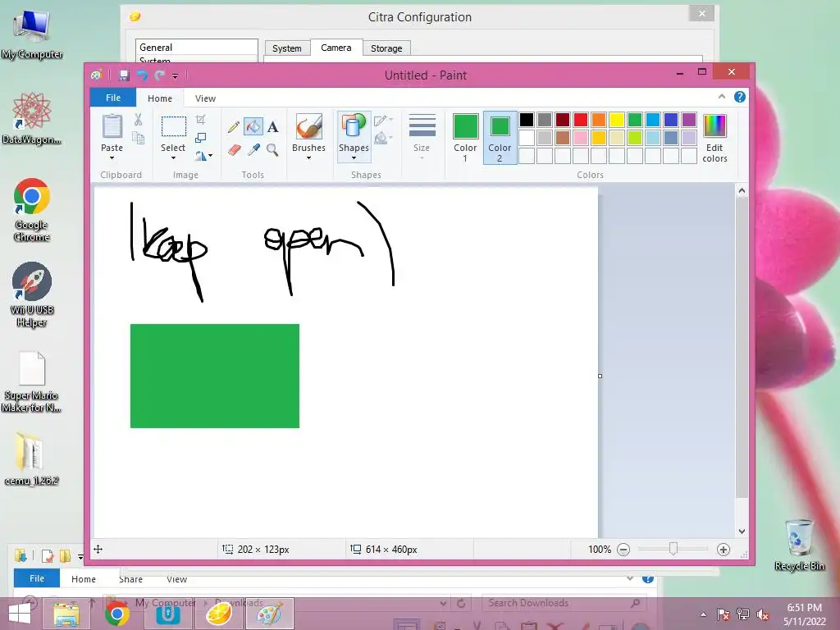The image size is (840, 630).
Task: Click the zoom in plus button
Action: point(724,550)
